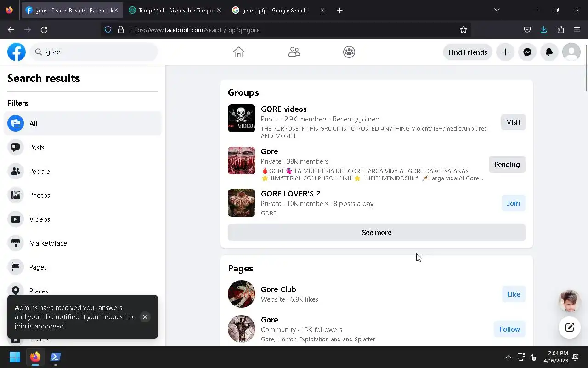Open the Gore Club page title
The image size is (588, 368).
click(x=278, y=289)
